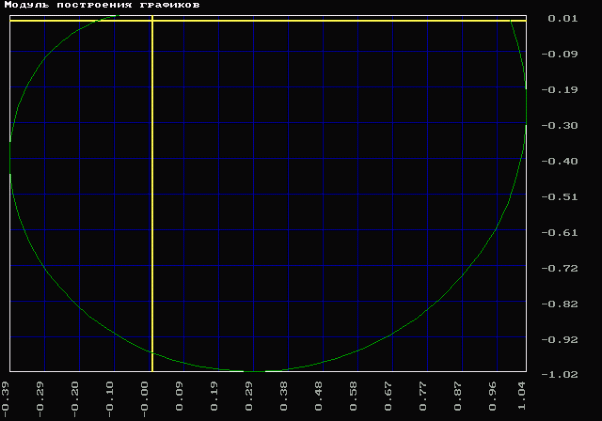Select the horizontal axis label 0.96
Screen dimensions: 602x421
(493, 396)
